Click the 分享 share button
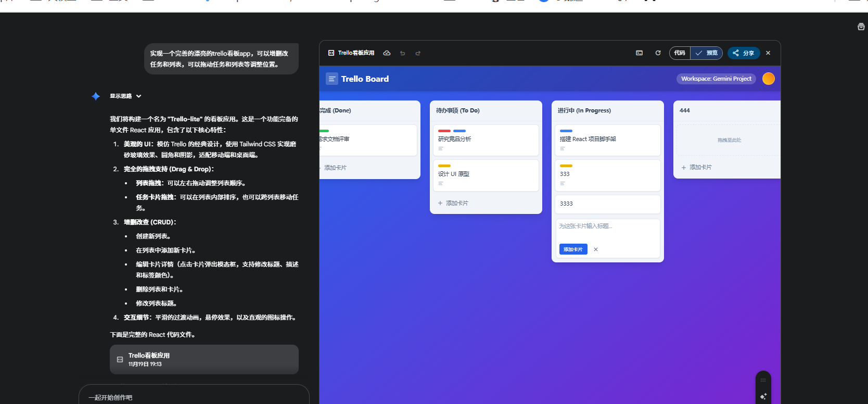This screenshot has height=404, width=868. pyautogui.click(x=744, y=53)
